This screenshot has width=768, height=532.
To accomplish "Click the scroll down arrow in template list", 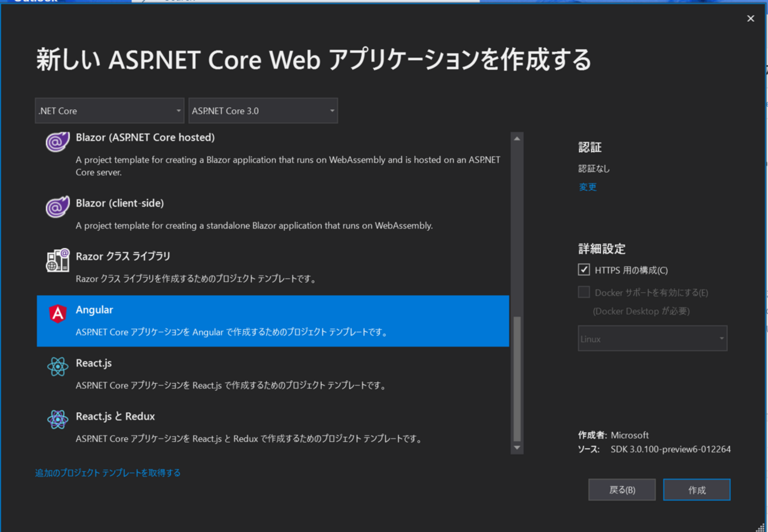I will coord(517,448).
